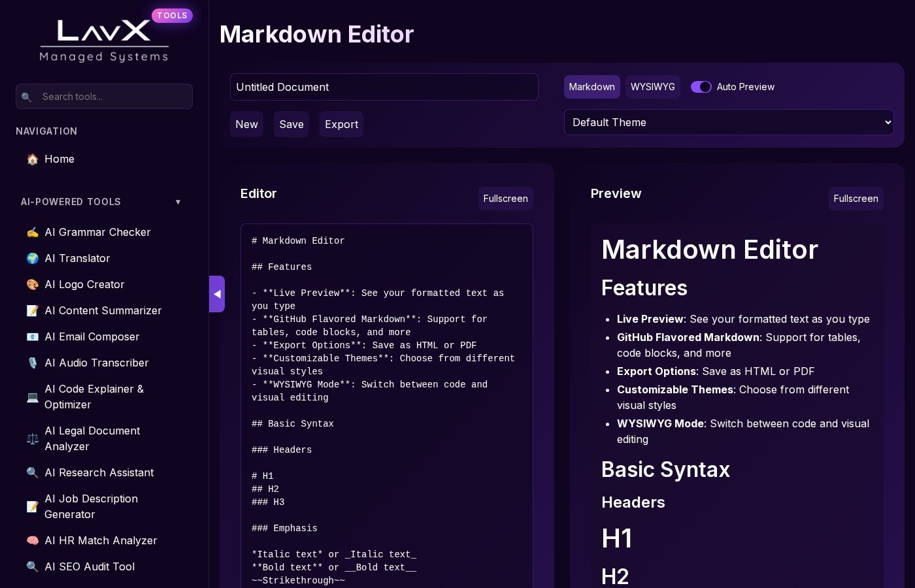Click the AI Logo Creator palette icon
The image size is (915, 588).
tap(32, 285)
